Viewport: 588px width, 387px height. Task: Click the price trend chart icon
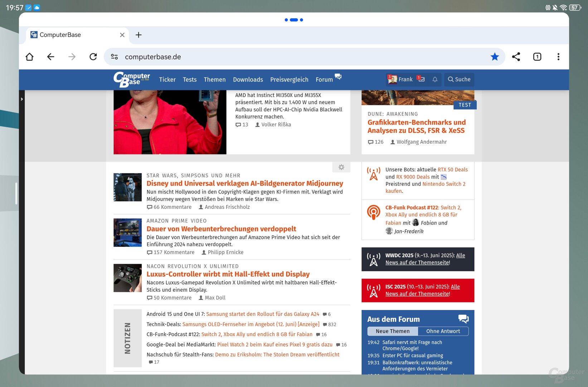click(444, 177)
